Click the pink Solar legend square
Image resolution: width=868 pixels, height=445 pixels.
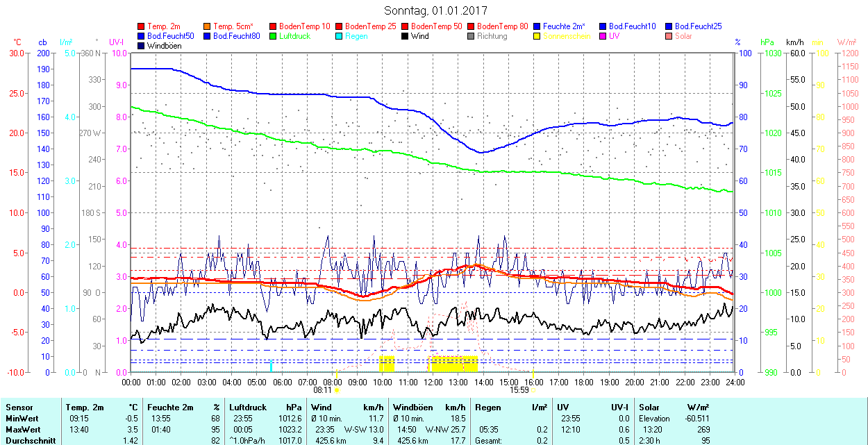[x=669, y=36]
